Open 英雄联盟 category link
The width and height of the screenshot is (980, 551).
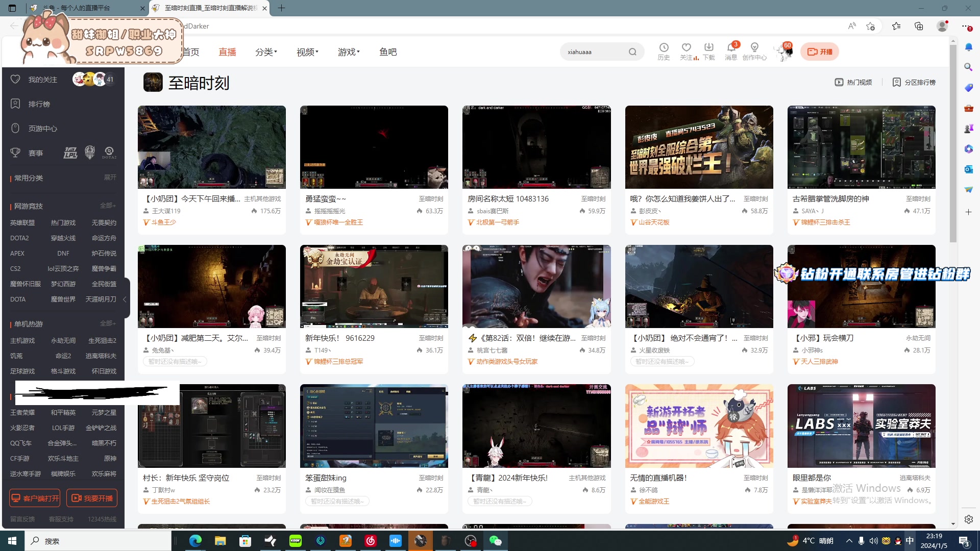click(22, 223)
